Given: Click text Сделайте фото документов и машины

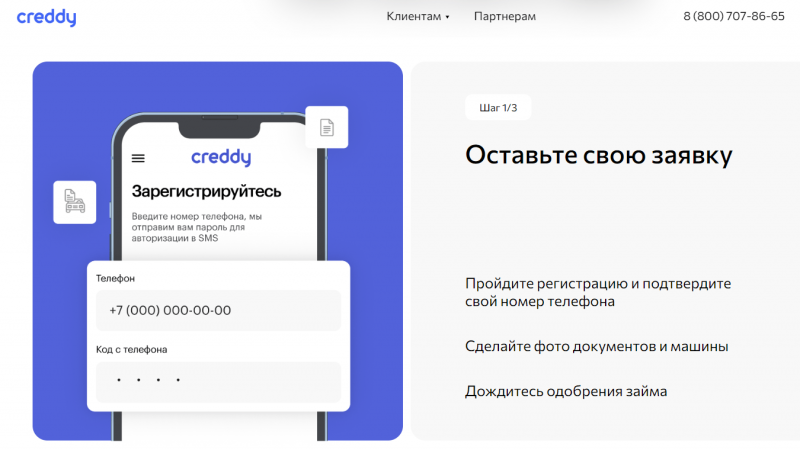Looking at the screenshot, I should pyautogui.click(x=596, y=346).
